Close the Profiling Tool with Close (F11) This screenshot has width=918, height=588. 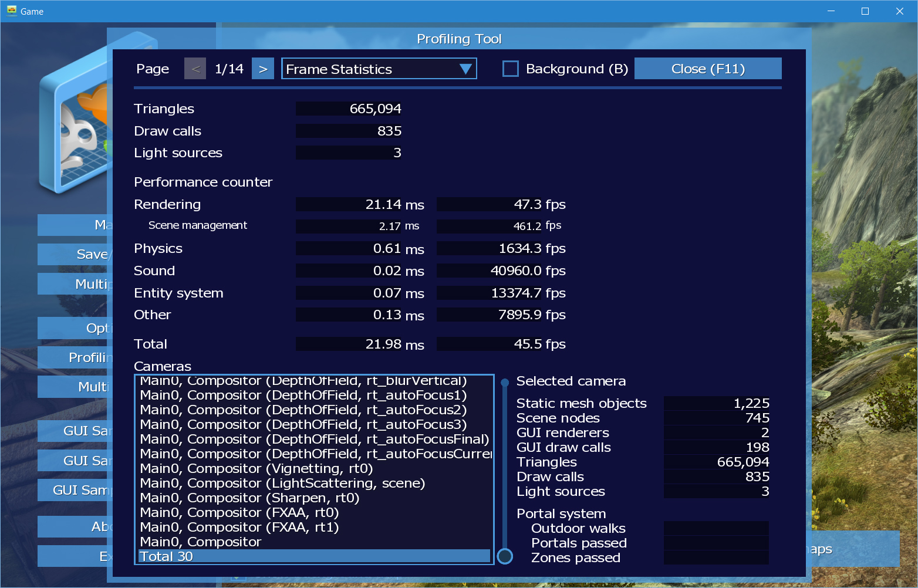(x=707, y=69)
